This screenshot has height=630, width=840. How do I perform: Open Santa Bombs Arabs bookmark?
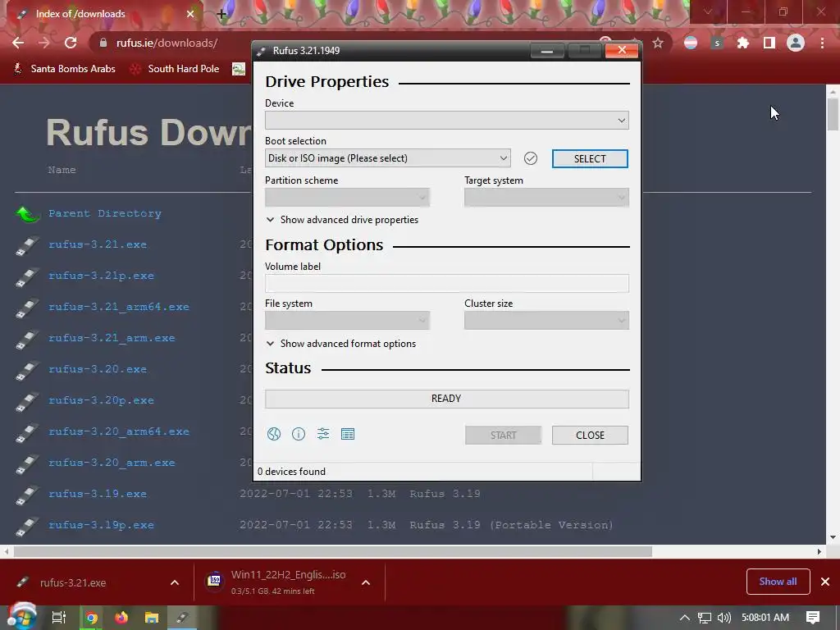point(64,69)
